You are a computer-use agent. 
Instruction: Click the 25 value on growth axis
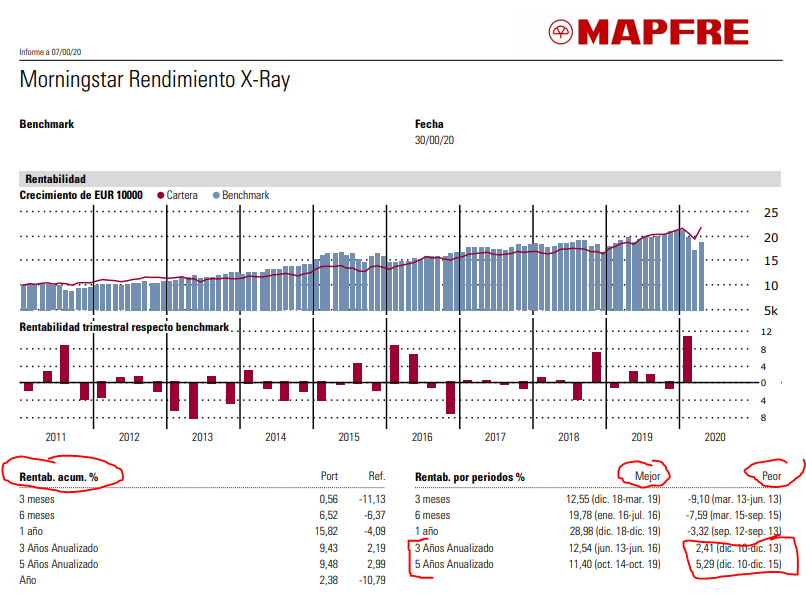(x=771, y=213)
